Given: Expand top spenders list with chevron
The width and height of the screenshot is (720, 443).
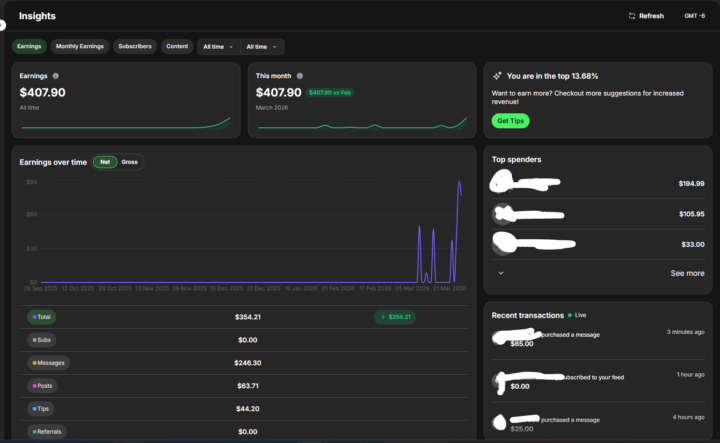Looking at the screenshot, I should pos(501,273).
